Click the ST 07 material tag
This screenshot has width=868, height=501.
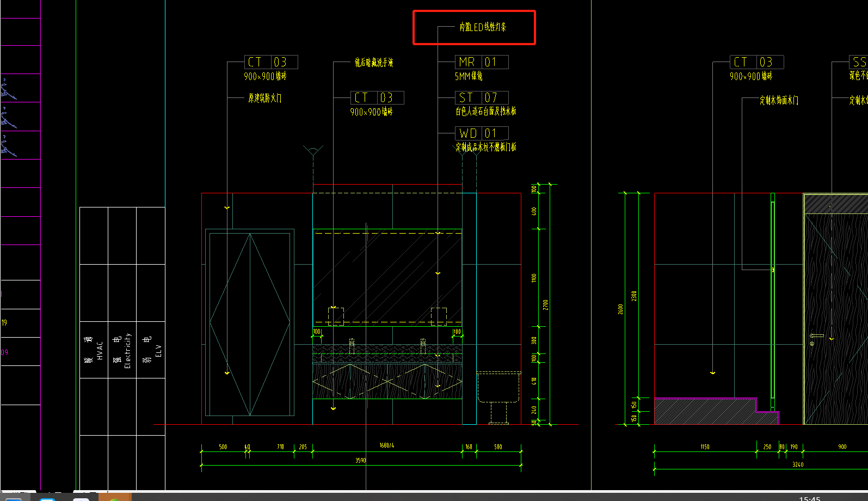tap(482, 97)
